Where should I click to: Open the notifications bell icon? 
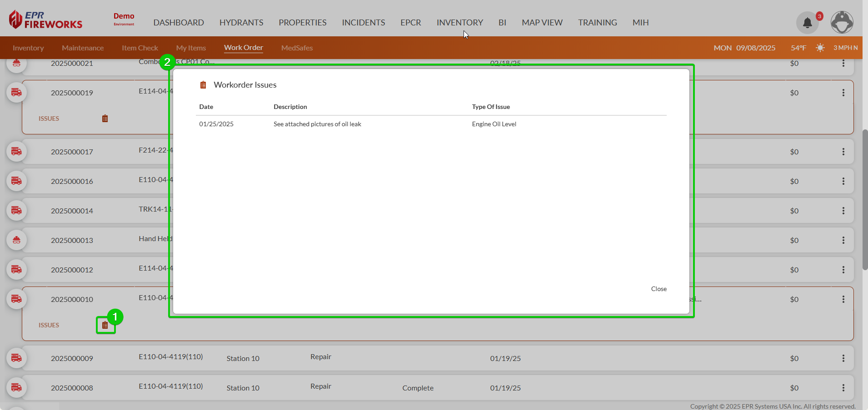pyautogui.click(x=807, y=23)
